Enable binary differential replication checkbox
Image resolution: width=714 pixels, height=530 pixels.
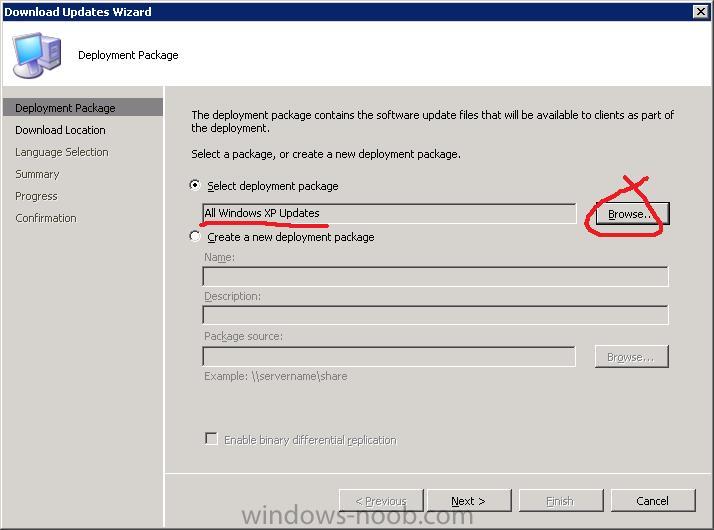(211, 438)
